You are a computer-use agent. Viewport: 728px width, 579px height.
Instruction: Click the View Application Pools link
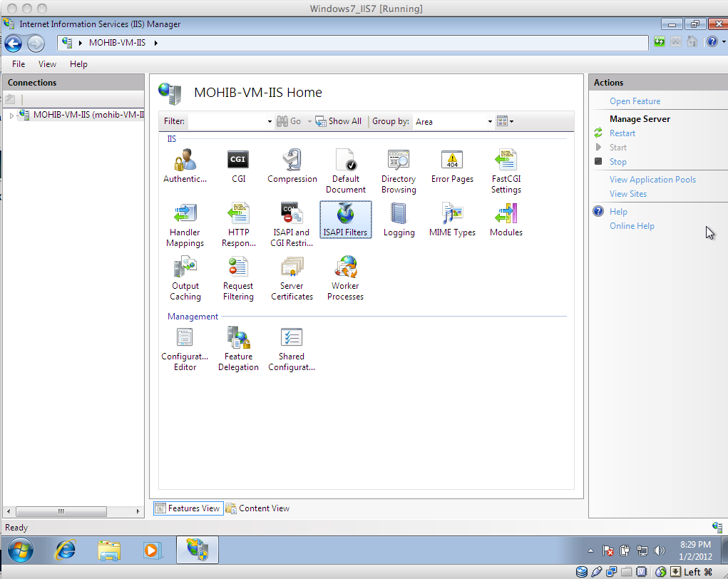tap(652, 180)
